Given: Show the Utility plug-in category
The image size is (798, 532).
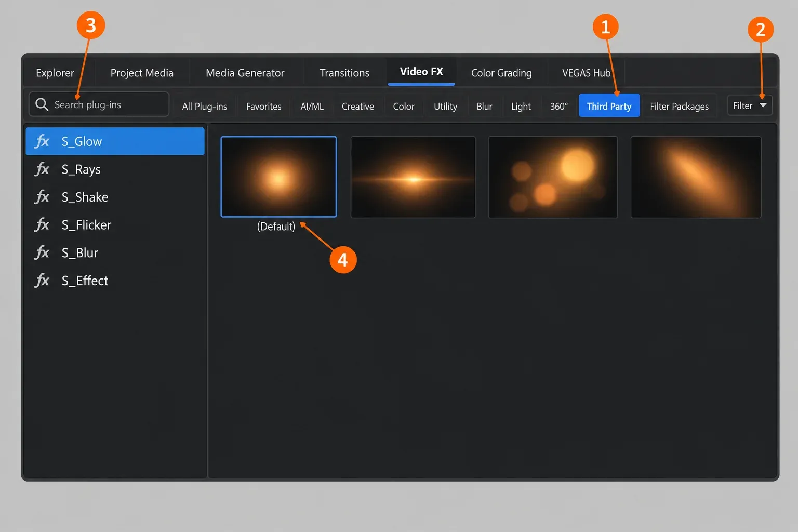Looking at the screenshot, I should coord(446,106).
